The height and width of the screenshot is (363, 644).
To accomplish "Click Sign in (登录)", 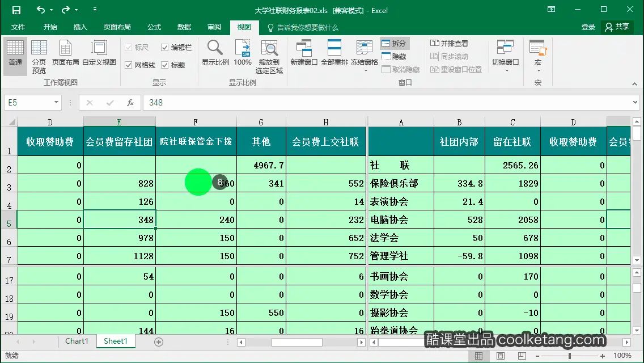I will coord(588,27).
